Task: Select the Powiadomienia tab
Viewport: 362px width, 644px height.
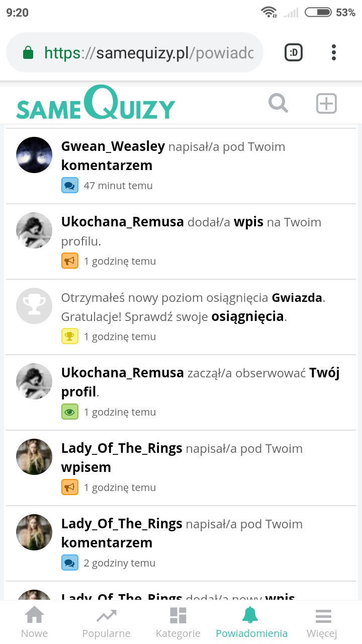Action: [x=251, y=622]
